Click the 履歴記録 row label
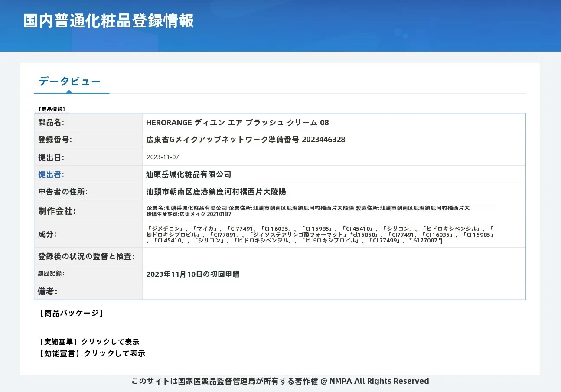Image resolution: width=561 pixels, height=392 pixels. pyautogui.click(x=51, y=274)
